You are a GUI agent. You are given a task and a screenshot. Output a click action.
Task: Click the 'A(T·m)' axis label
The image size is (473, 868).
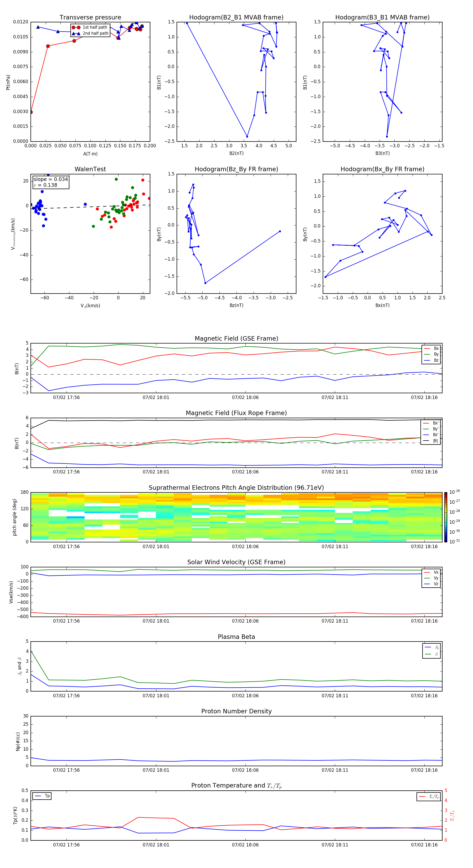click(x=90, y=154)
